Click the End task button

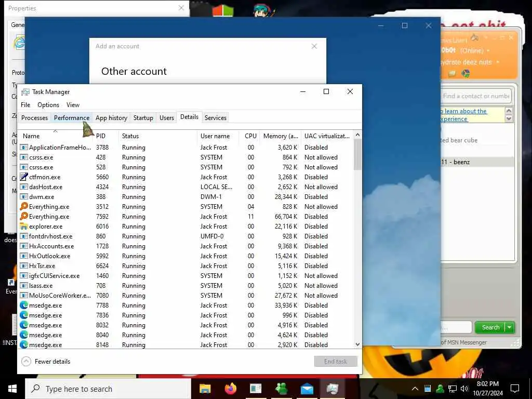pyautogui.click(x=336, y=362)
